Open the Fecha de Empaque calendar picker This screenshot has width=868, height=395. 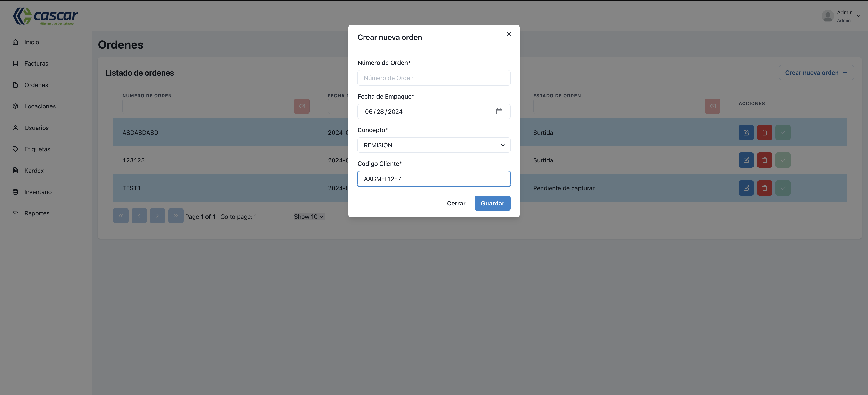pyautogui.click(x=499, y=111)
